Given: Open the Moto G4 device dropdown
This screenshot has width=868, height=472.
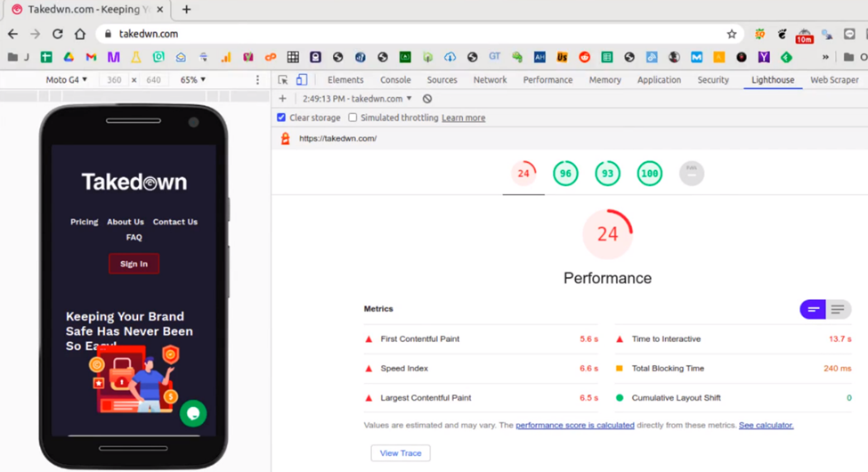Looking at the screenshot, I should coord(66,80).
